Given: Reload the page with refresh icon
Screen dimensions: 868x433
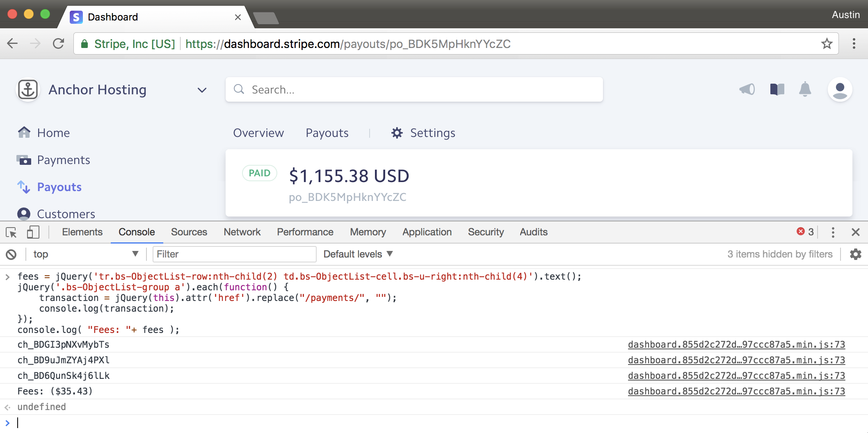Looking at the screenshot, I should point(59,43).
